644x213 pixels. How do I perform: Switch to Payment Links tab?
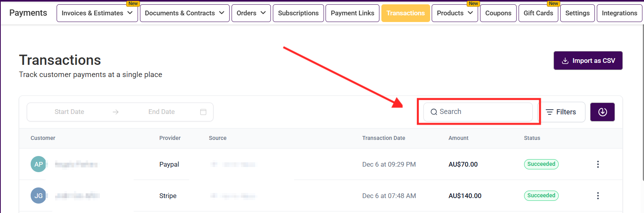(352, 13)
